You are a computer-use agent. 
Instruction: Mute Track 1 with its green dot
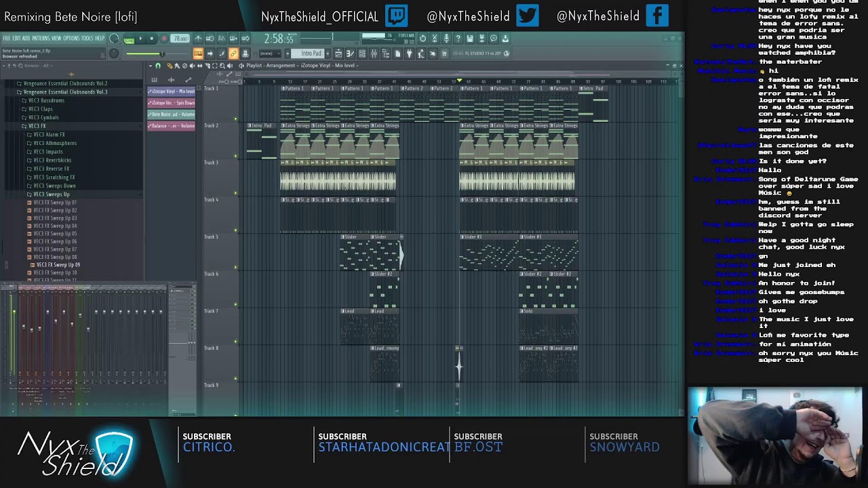(x=235, y=119)
